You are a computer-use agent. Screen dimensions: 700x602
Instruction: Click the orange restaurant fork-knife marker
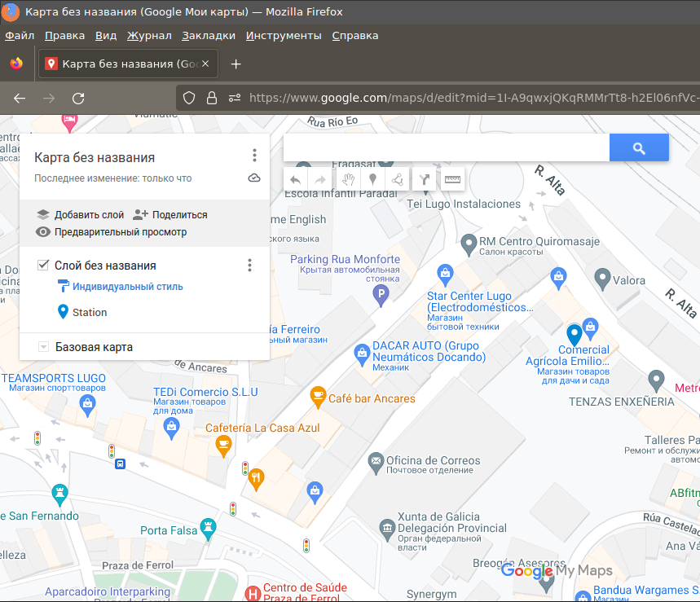tap(256, 480)
